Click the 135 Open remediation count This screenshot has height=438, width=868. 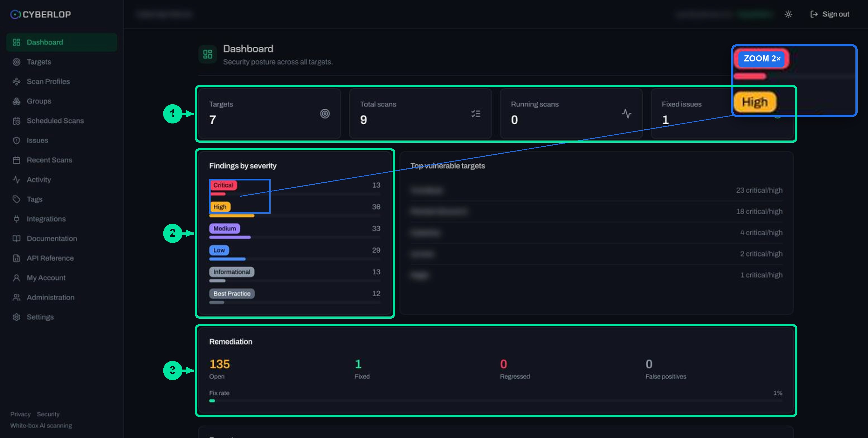(x=219, y=364)
